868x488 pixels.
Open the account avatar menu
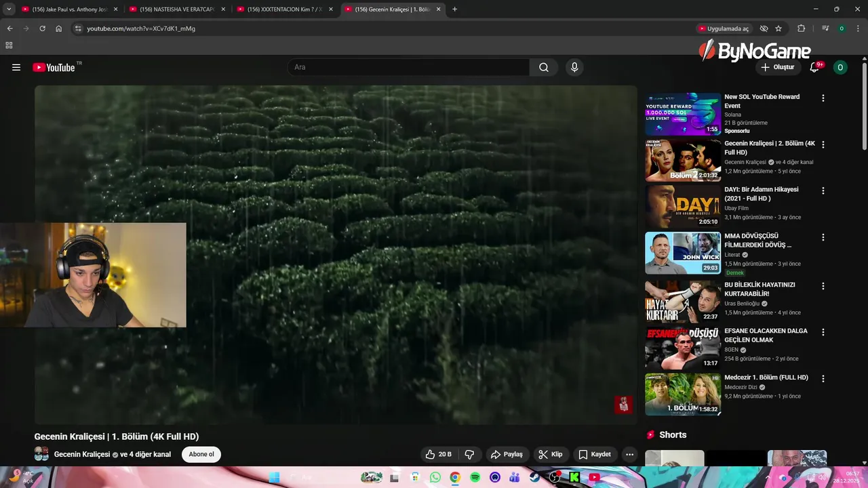[x=840, y=67]
